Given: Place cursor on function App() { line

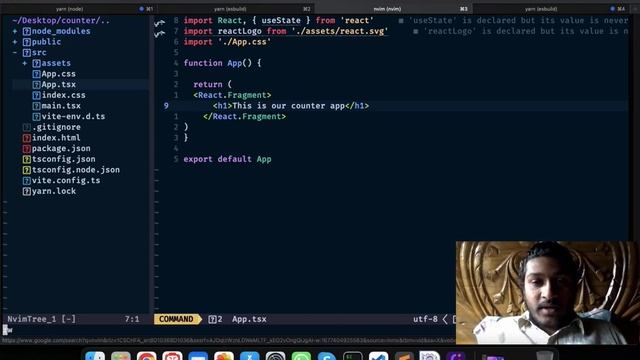Looking at the screenshot, I should (x=222, y=63).
